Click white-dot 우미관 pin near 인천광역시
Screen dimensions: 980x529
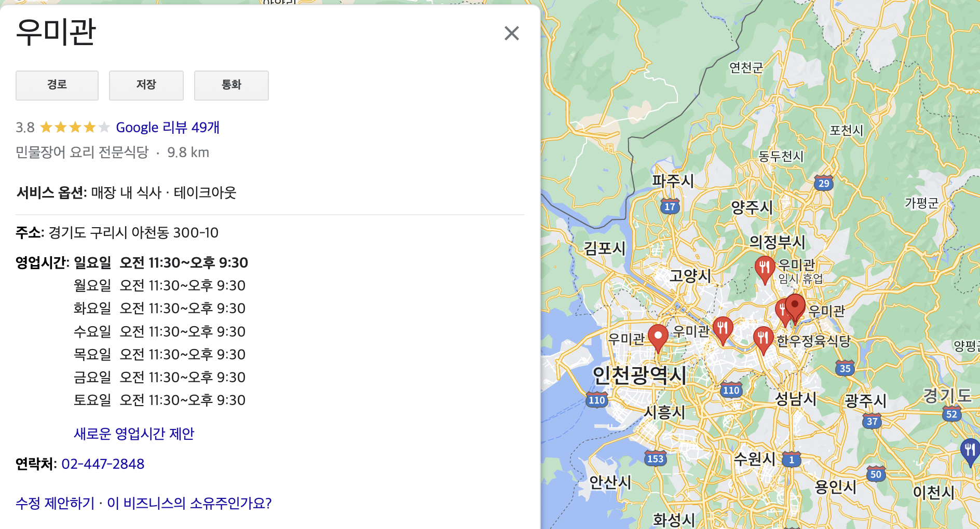point(658,338)
